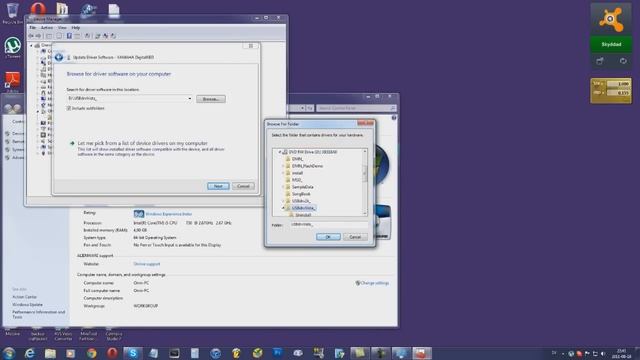Open Windows Update link in System sidebar
Image resolution: width=640 pixels, height=360 pixels.
point(27,304)
